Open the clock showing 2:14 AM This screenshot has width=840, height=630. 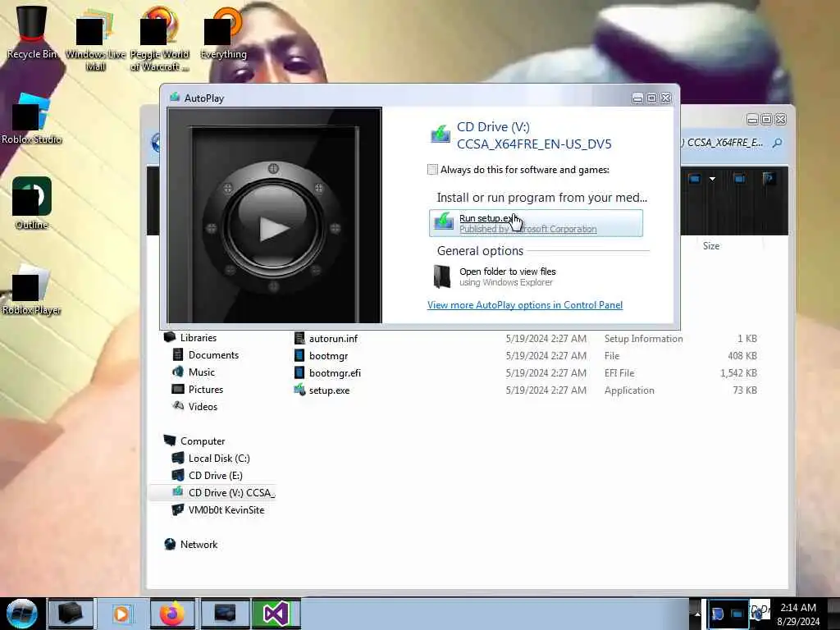[x=798, y=614]
